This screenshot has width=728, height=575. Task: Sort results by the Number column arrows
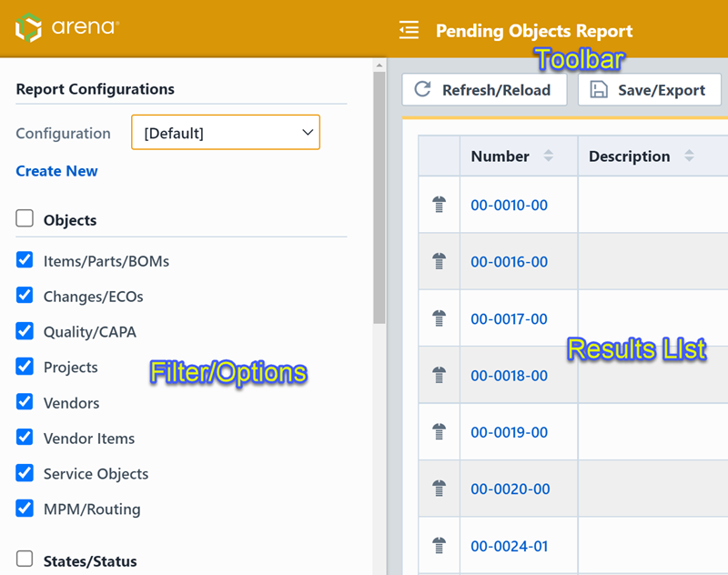point(548,155)
